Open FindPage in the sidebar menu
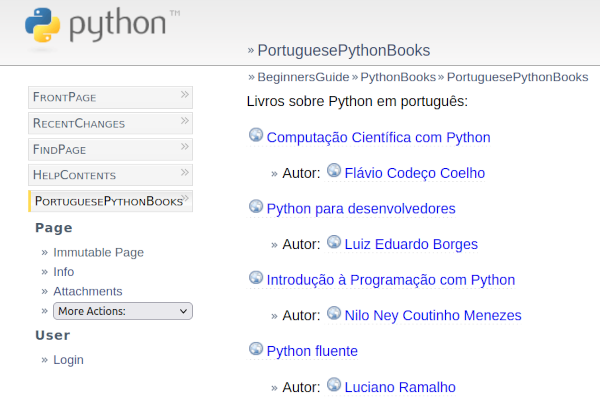The image size is (600, 407). [110, 150]
